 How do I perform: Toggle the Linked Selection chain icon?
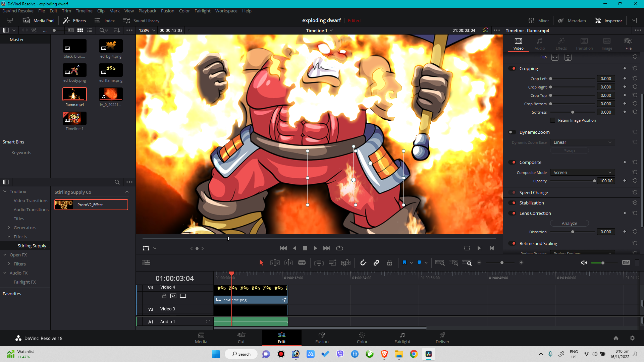[376, 263]
